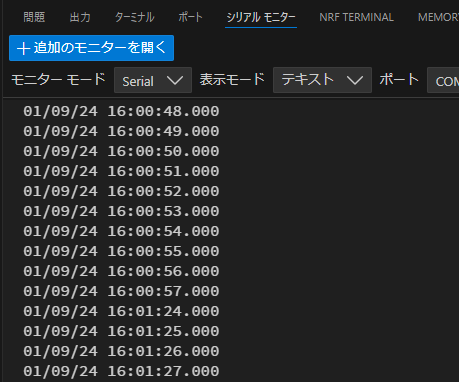
Task: Click the log line 16:00:48.000
Action: (x=121, y=111)
